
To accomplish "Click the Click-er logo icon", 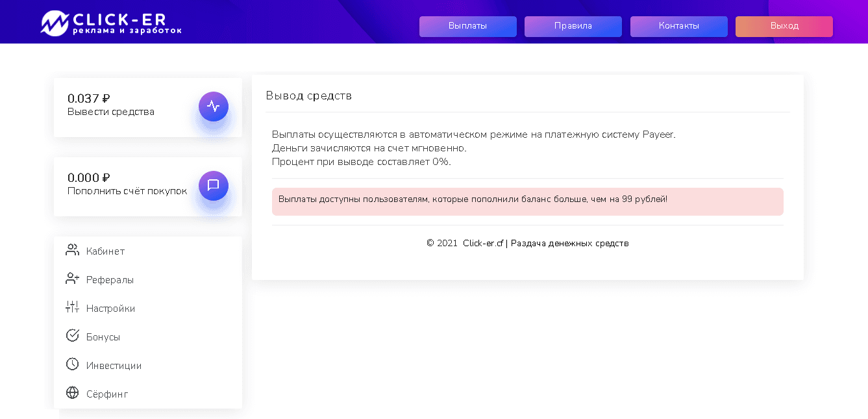I will (x=55, y=23).
